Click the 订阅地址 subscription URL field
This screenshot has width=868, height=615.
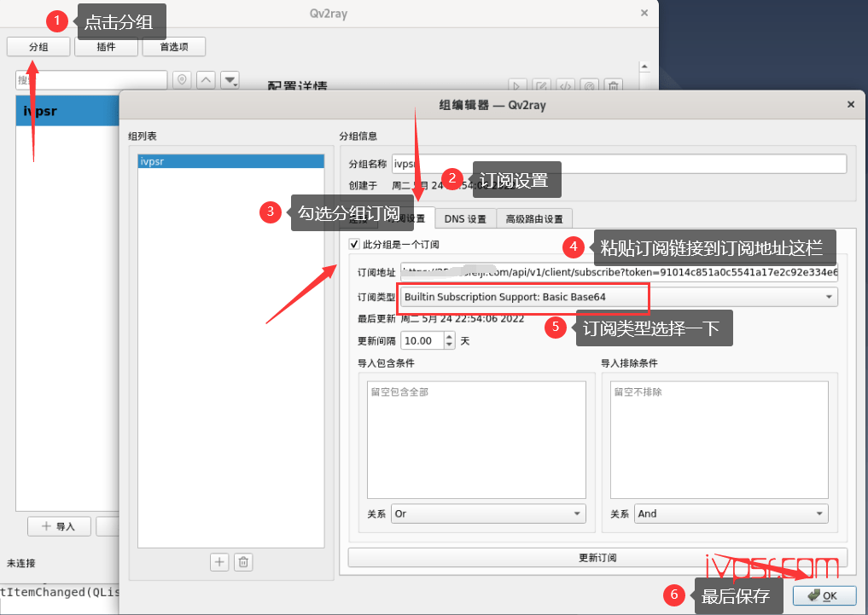click(x=619, y=272)
